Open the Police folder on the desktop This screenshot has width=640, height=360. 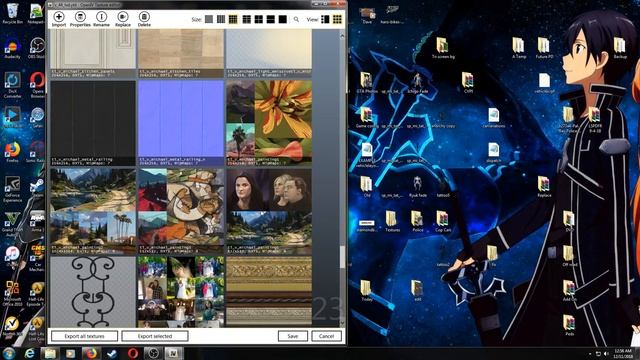tap(417, 222)
